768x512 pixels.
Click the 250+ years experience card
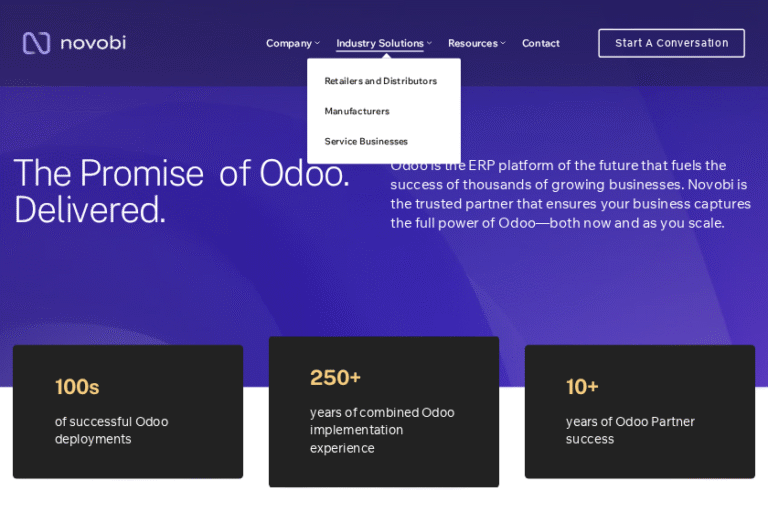click(384, 411)
